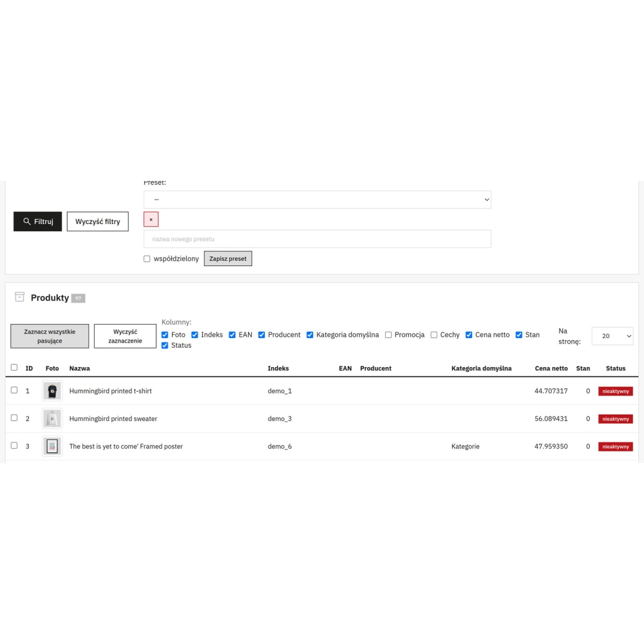Select the checkbox for product ID 2
The width and height of the screenshot is (644, 644).
[x=14, y=418]
